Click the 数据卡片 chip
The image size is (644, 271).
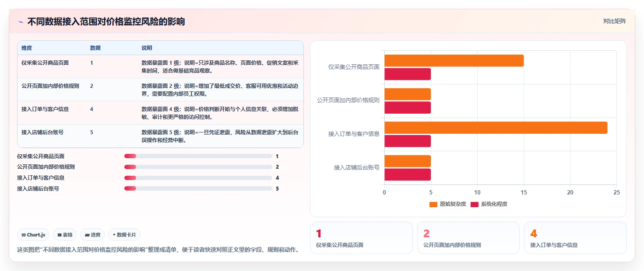point(124,235)
